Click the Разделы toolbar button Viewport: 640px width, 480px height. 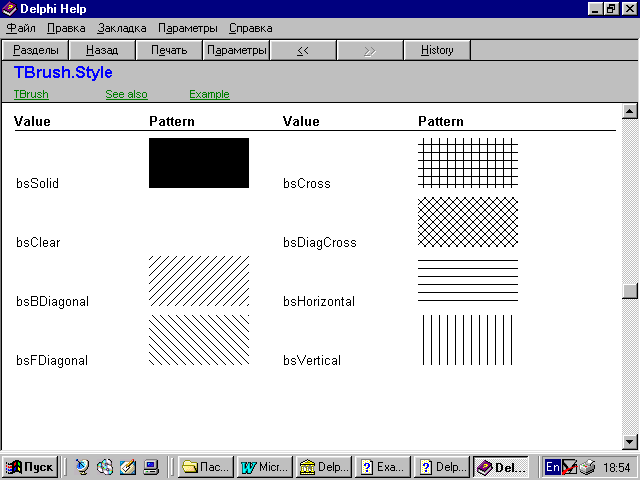35,50
